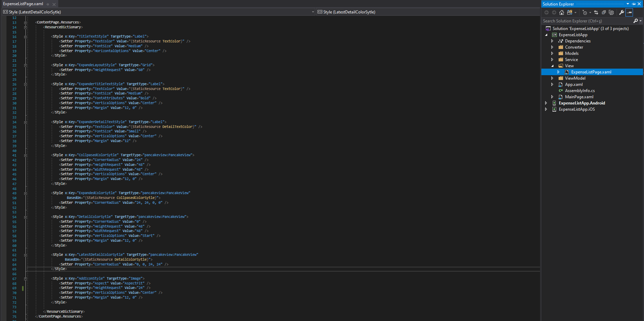Click the MainPage.xaml file icon
This screenshot has height=321, width=644.
(561, 97)
